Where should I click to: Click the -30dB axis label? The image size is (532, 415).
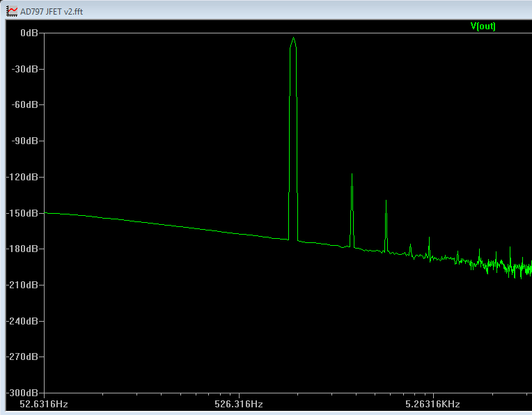(x=25, y=69)
